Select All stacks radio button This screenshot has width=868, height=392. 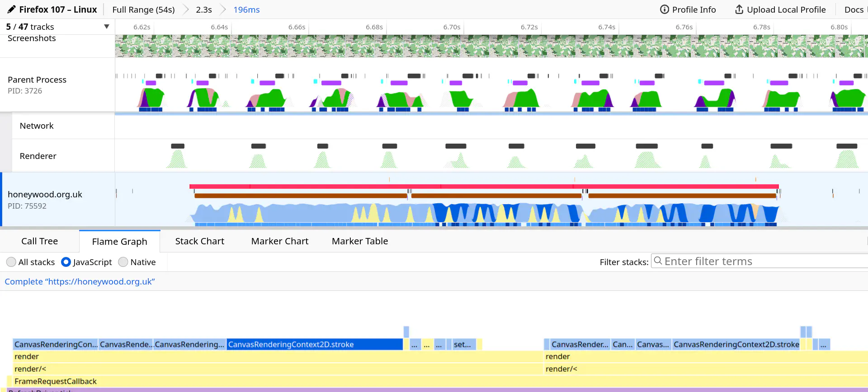(11, 262)
